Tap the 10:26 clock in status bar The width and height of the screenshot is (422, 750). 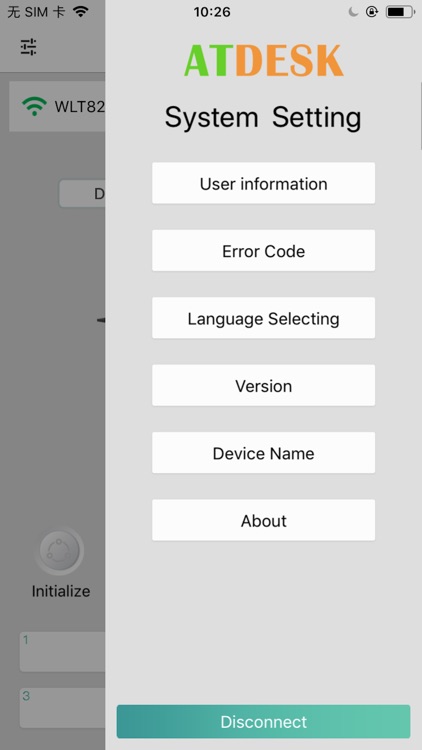pos(212,12)
